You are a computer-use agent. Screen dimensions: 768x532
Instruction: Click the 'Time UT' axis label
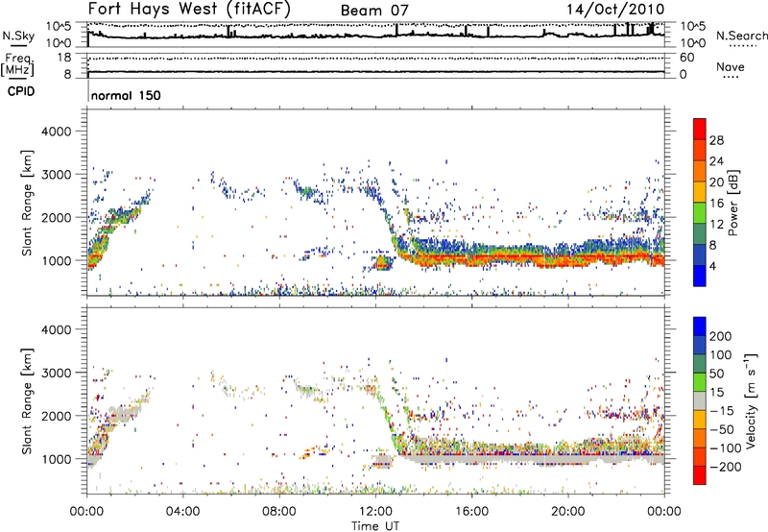coord(375,526)
